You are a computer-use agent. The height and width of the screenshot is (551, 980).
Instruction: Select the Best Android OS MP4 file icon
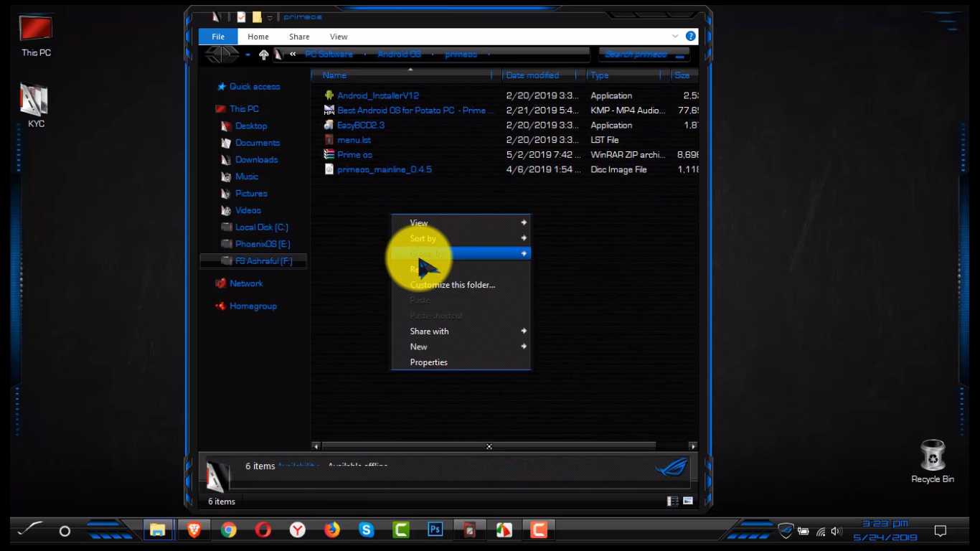coord(329,110)
